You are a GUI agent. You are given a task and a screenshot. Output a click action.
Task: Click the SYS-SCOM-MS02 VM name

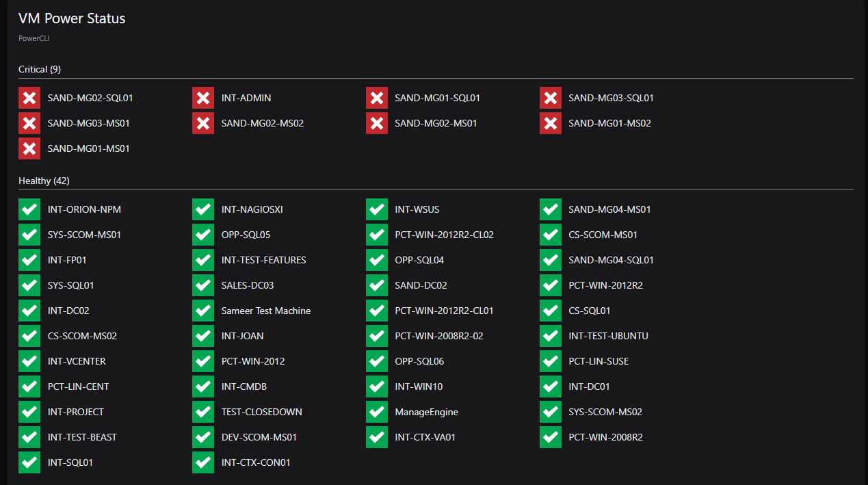605,412
